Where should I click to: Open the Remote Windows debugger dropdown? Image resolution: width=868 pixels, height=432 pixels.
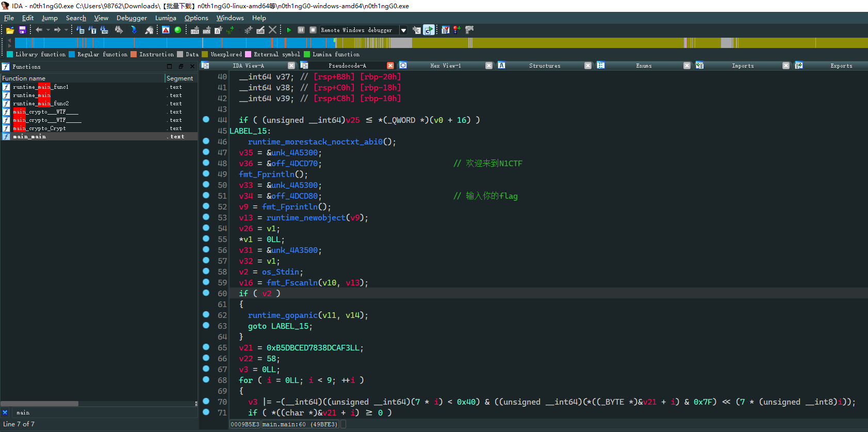click(x=403, y=30)
